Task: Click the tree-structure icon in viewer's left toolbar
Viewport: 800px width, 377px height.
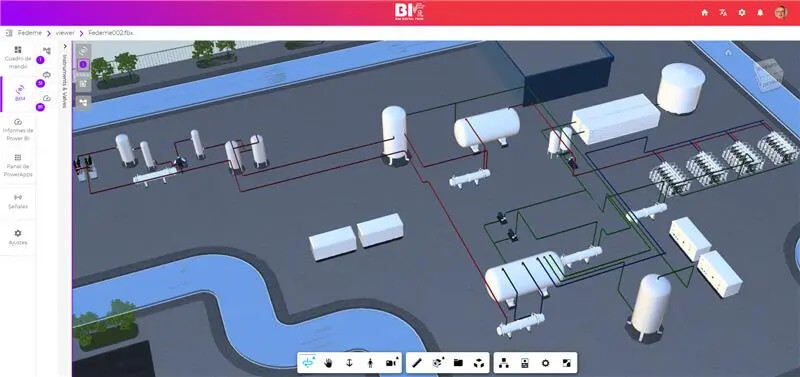Action: 83,103
